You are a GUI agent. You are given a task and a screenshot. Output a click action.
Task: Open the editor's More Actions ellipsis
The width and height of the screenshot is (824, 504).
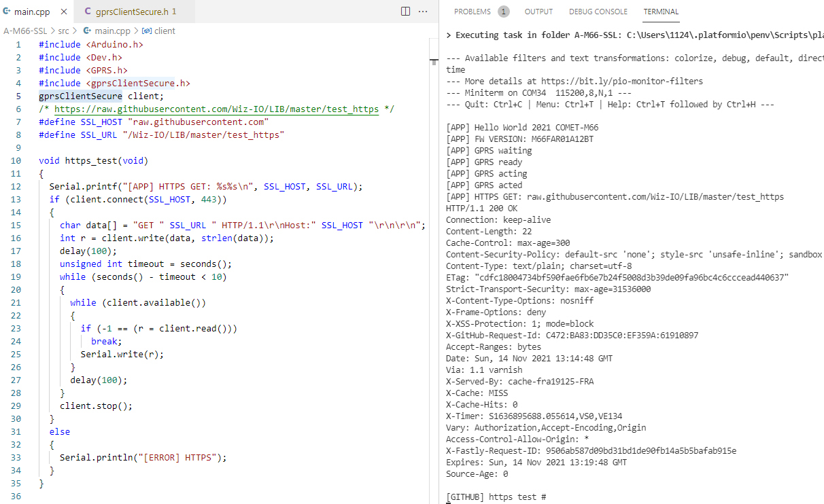pyautogui.click(x=423, y=12)
